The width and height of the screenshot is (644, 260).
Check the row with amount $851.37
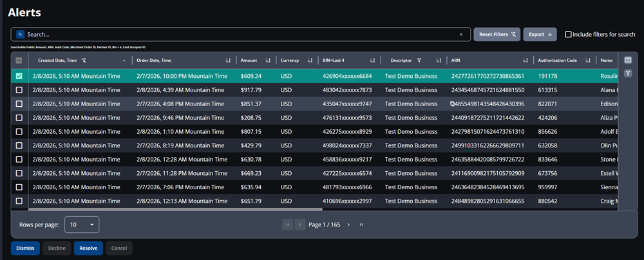[19, 104]
